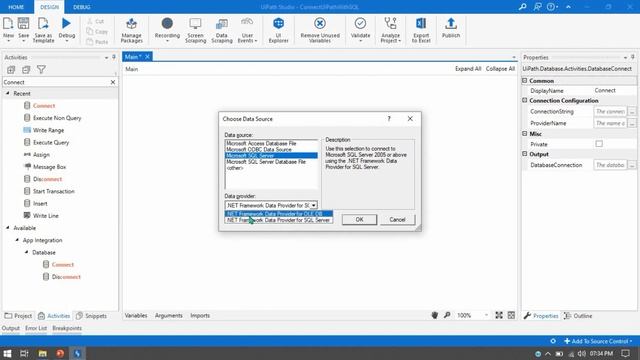Click Expand All in designer
This screenshot has height=360, width=640.
[468, 69]
